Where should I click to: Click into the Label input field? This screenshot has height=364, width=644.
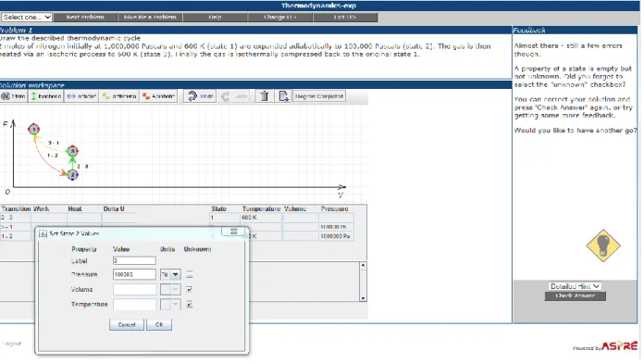pyautogui.click(x=134, y=261)
